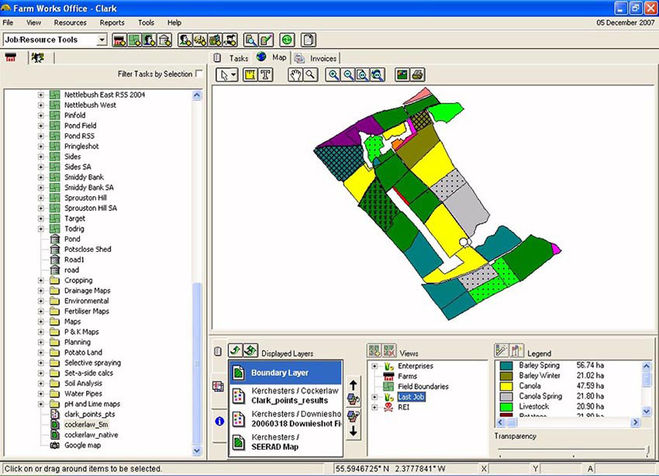Adjust the Transparency slider handle
Viewport: 659px width, 476px height.
coord(648,450)
